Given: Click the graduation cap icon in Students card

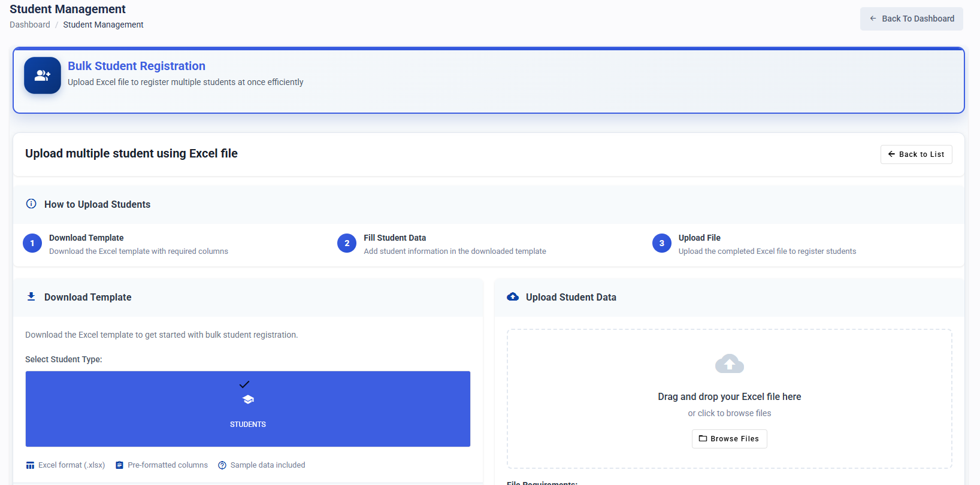Looking at the screenshot, I should tap(248, 399).
